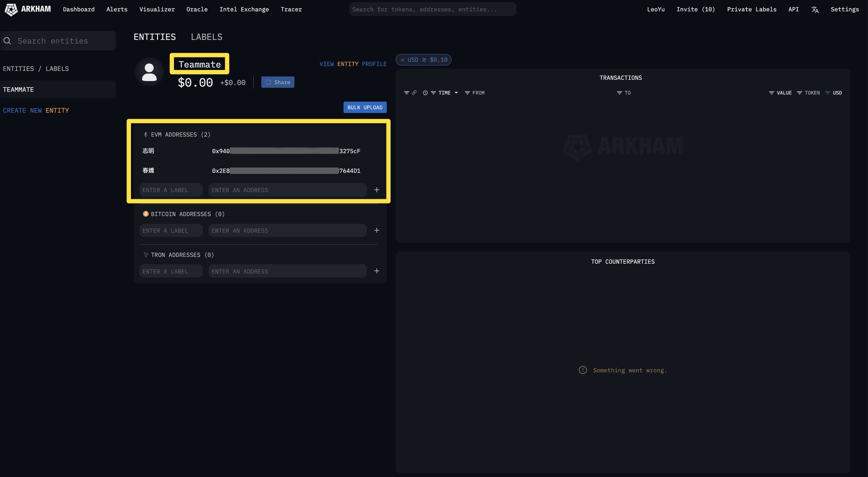Click the BULK UPLOAD button
Viewport: 868px width, 477px height.
(x=365, y=107)
